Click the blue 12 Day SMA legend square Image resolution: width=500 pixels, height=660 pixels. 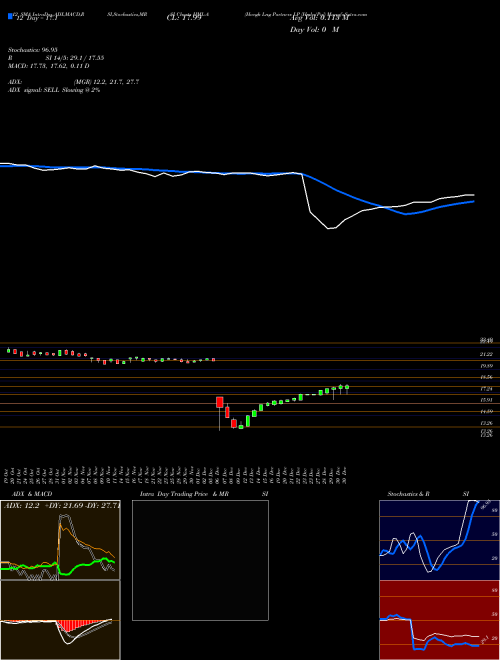tap(10, 16)
